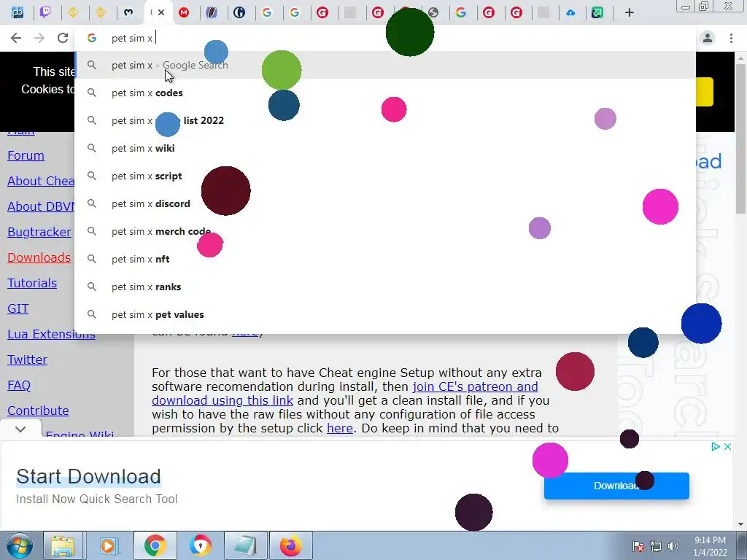The width and height of the screenshot is (747, 560).
Task: Click magnifier icon beside 'pet sim x nft'
Action: pyautogui.click(x=92, y=259)
